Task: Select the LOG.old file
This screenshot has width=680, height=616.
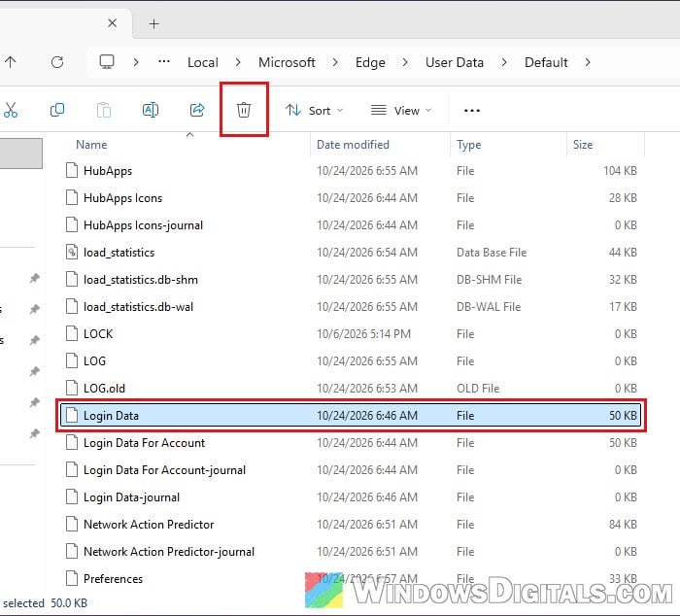Action: click(x=352, y=389)
